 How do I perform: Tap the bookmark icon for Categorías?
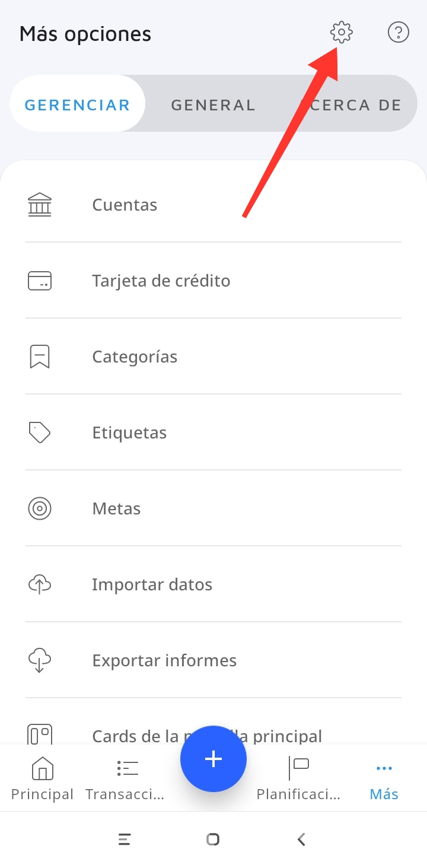[x=40, y=357]
